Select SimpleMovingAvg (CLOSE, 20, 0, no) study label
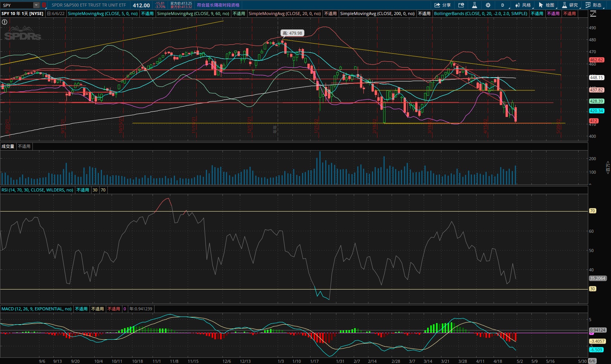 pos(285,14)
